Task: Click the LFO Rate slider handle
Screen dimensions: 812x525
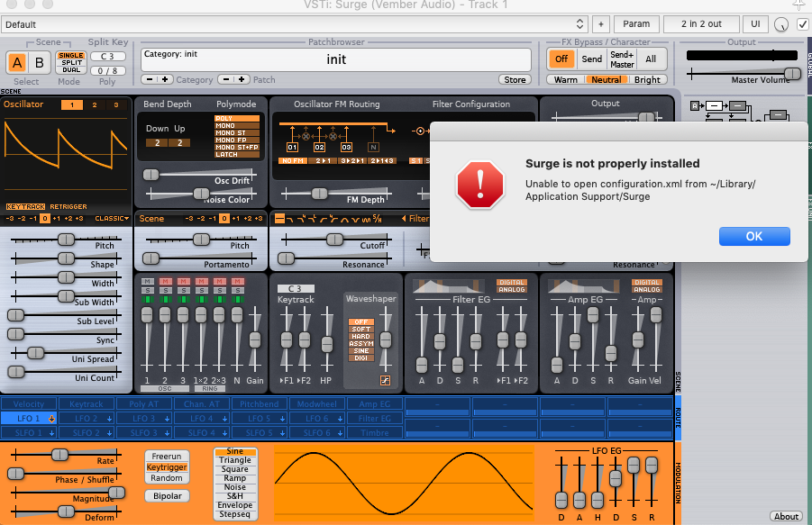Action: pyautogui.click(x=59, y=455)
